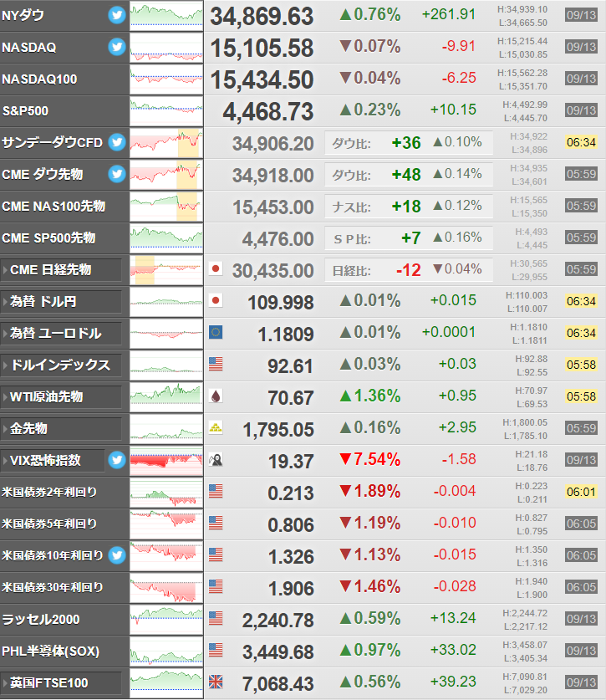This screenshot has height=700, width=606.
Task: Click the gold bars icon for 金先物
Action: click(x=216, y=427)
